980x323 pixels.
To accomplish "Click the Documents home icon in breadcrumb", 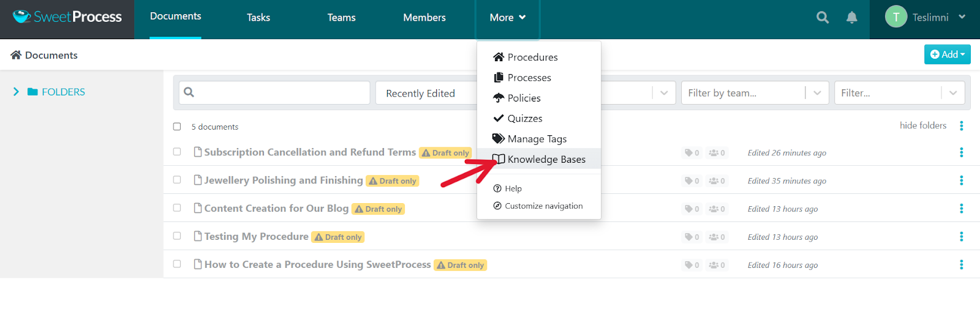I will tap(16, 55).
